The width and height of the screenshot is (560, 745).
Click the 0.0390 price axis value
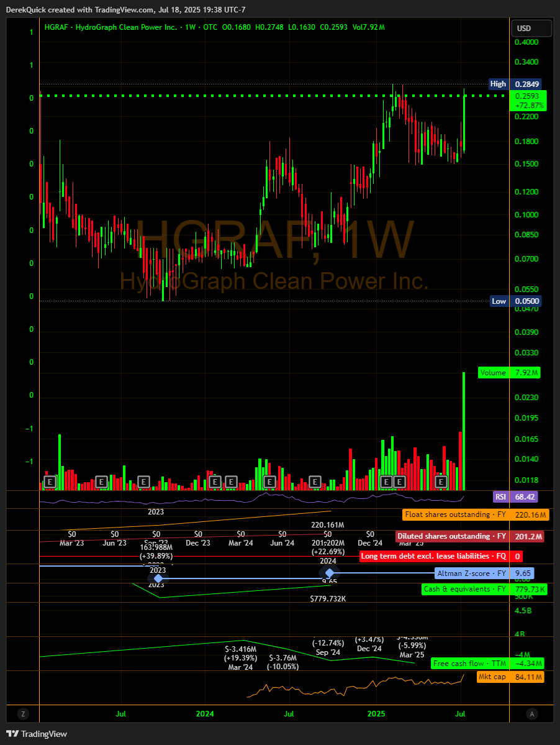click(526, 332)
